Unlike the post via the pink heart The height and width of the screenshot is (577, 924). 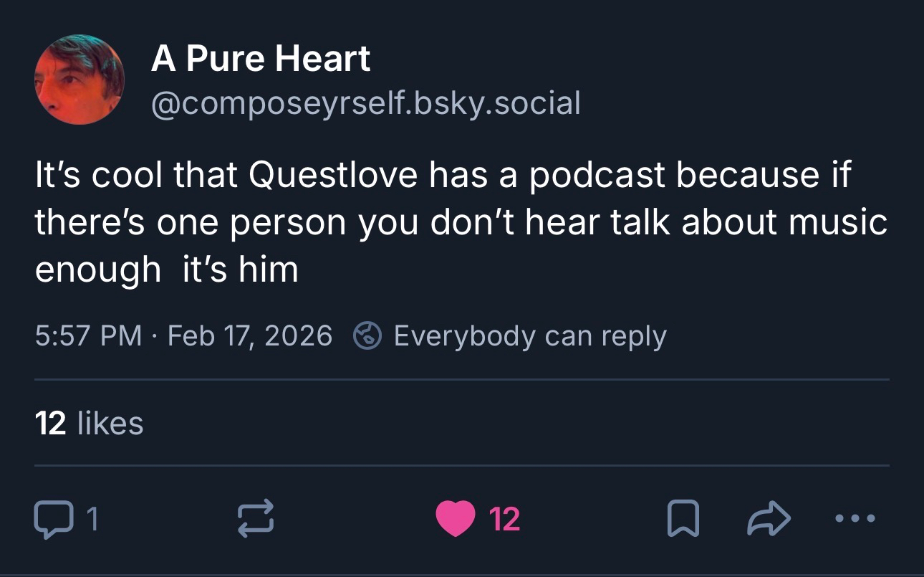(456, 518)
